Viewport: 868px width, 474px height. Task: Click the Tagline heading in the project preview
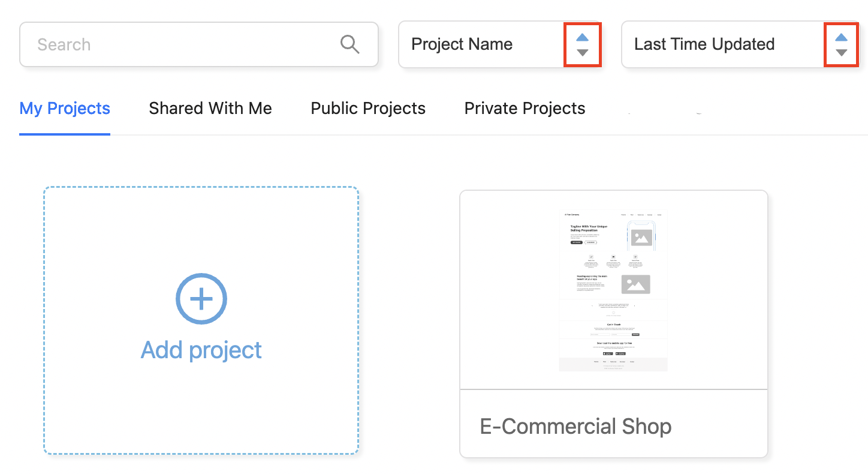coord(589,228)
